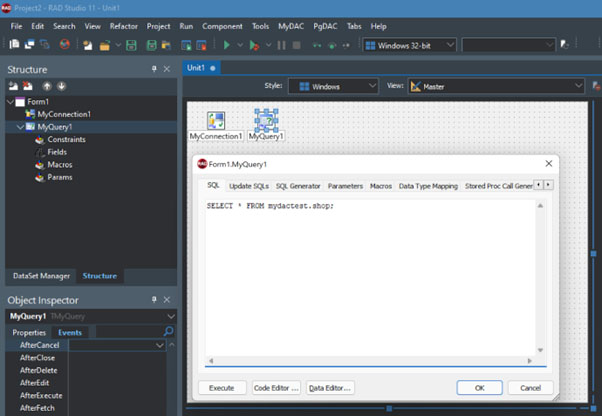Viewport: 602px width, 416px height.
Task: Click the New Items toolbar icon
Action: [88, 45]
